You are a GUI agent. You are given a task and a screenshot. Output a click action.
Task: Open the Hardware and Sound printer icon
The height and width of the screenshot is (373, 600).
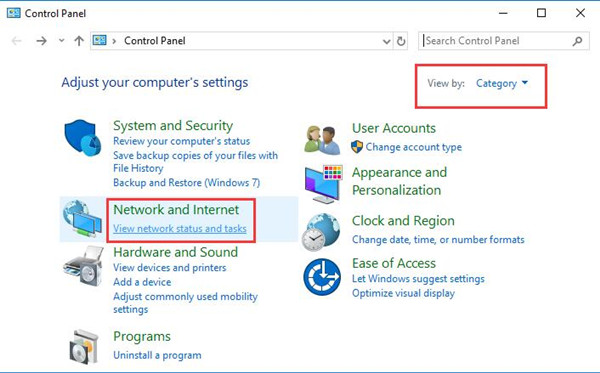[83, 266]
